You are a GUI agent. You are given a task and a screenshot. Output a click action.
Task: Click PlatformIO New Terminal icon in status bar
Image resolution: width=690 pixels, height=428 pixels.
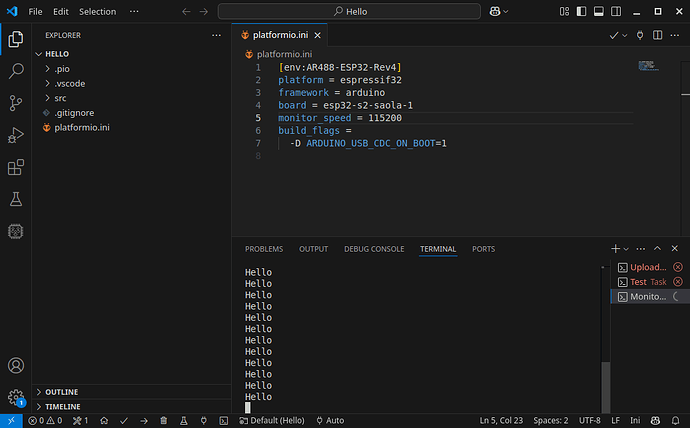point(224,421)
